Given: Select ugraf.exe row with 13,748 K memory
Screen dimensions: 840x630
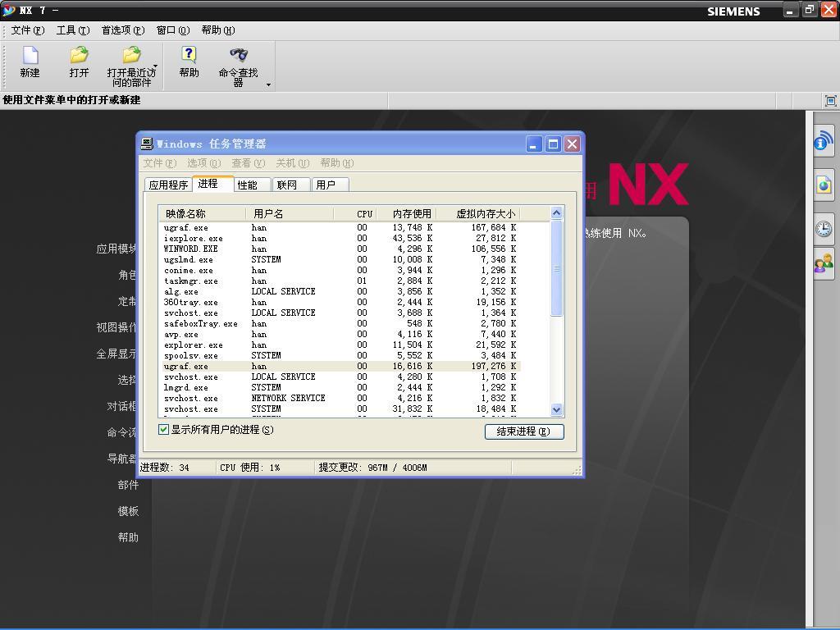Looking at the screenshot, I should coord(340,228).
